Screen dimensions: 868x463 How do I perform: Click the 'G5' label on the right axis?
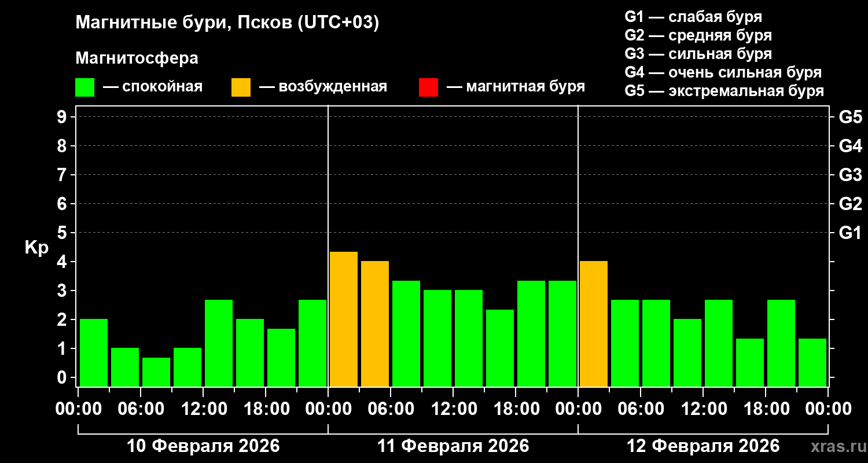(850, 117)
